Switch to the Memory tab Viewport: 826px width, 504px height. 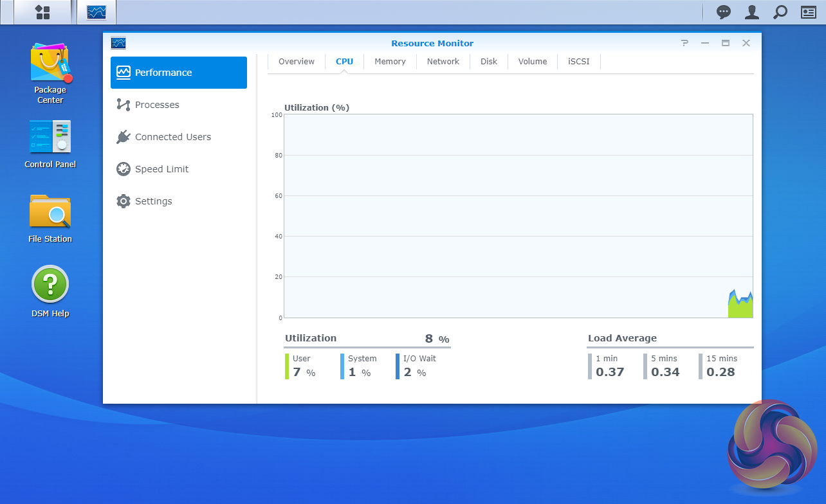point(390,62)
